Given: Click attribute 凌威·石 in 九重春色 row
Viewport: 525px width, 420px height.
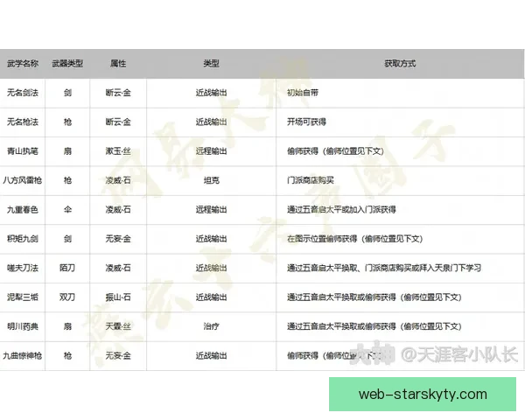Looking at the screenshot, I should click(x=118, y=210).
